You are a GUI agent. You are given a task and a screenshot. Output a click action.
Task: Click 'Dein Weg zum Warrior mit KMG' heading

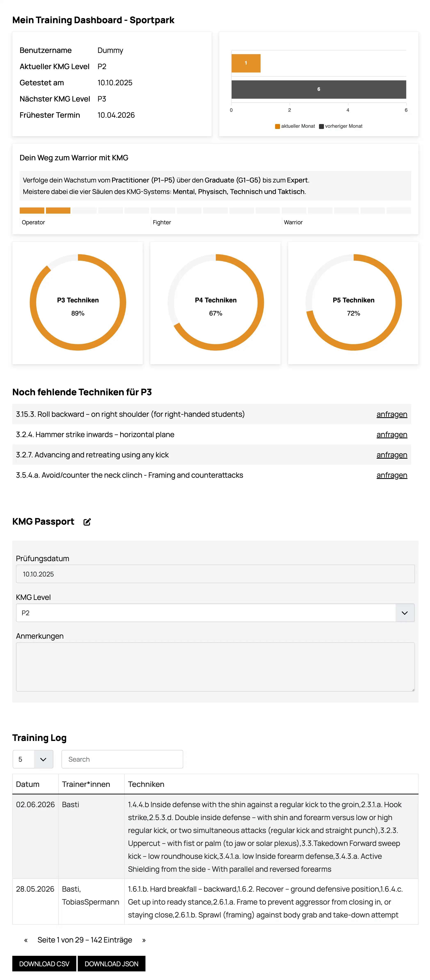point(74,157)
